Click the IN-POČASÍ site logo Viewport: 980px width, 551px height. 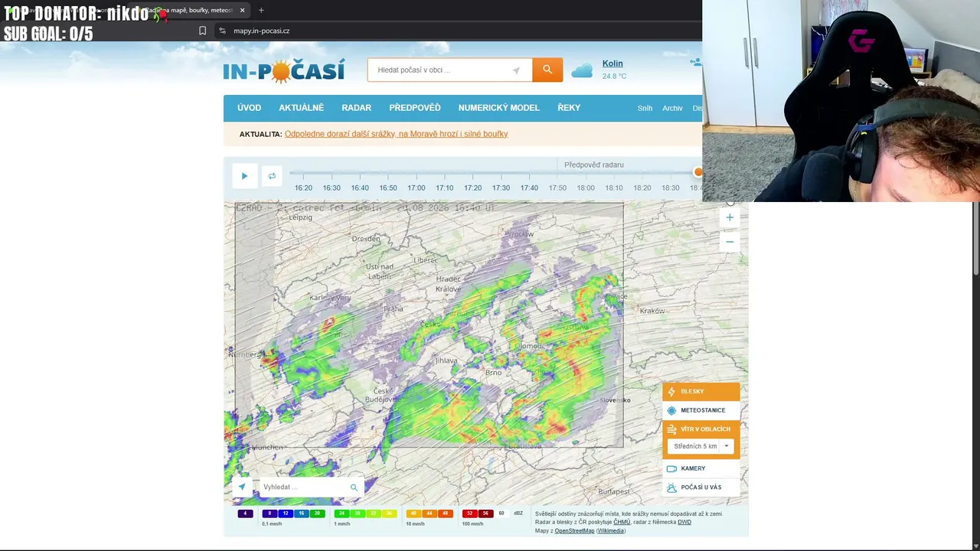(x=284, y=70)
